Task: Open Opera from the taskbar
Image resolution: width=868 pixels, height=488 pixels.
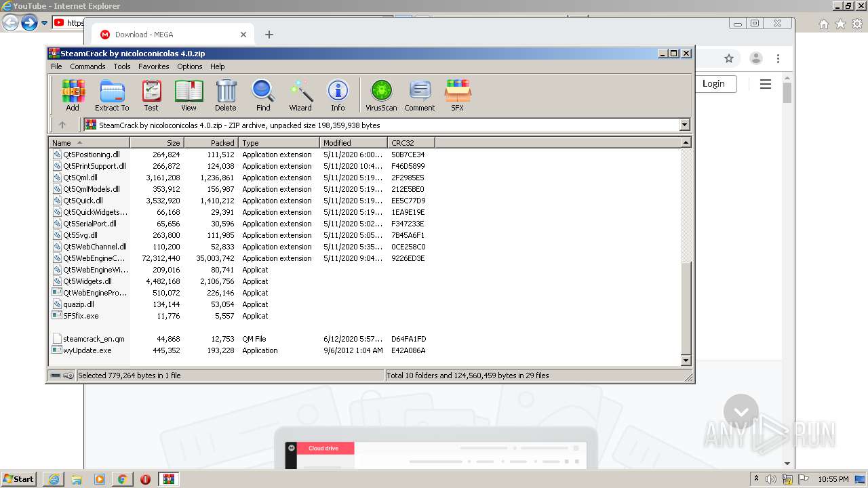Action: pos(145,479)
